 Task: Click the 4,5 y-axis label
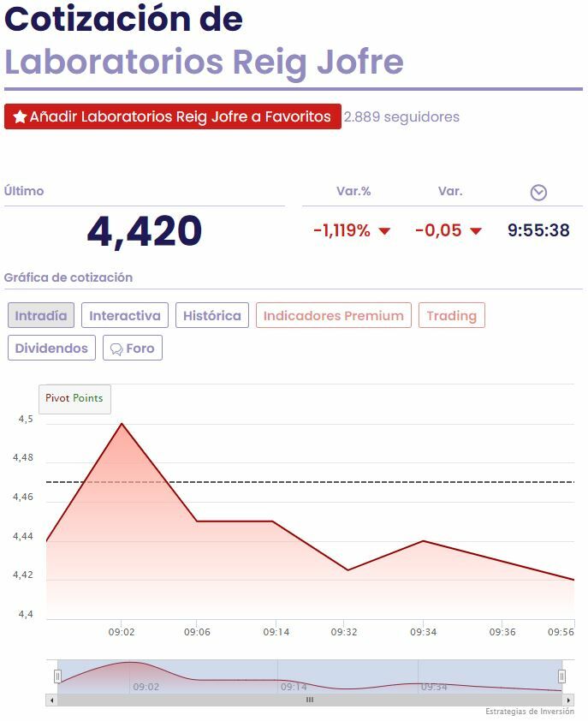coord(26,419)
